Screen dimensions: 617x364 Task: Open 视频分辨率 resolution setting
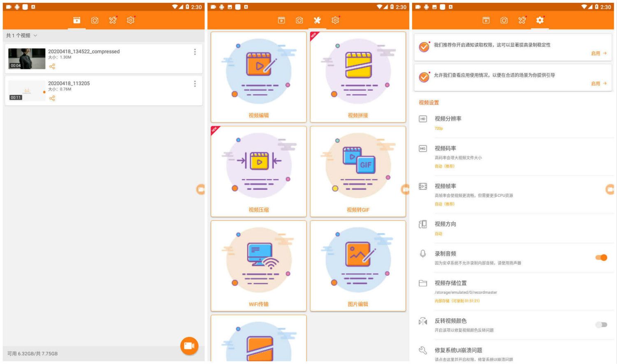click(513, 123)
